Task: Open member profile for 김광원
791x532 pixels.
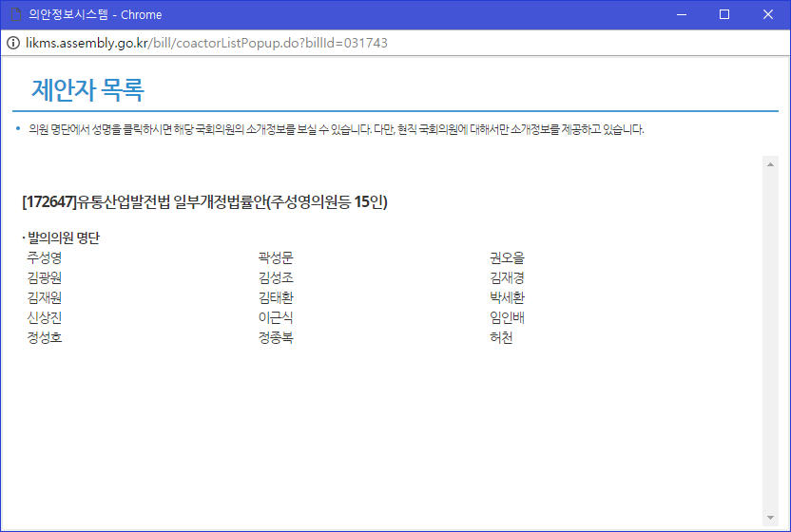Action: coord(45,277)
